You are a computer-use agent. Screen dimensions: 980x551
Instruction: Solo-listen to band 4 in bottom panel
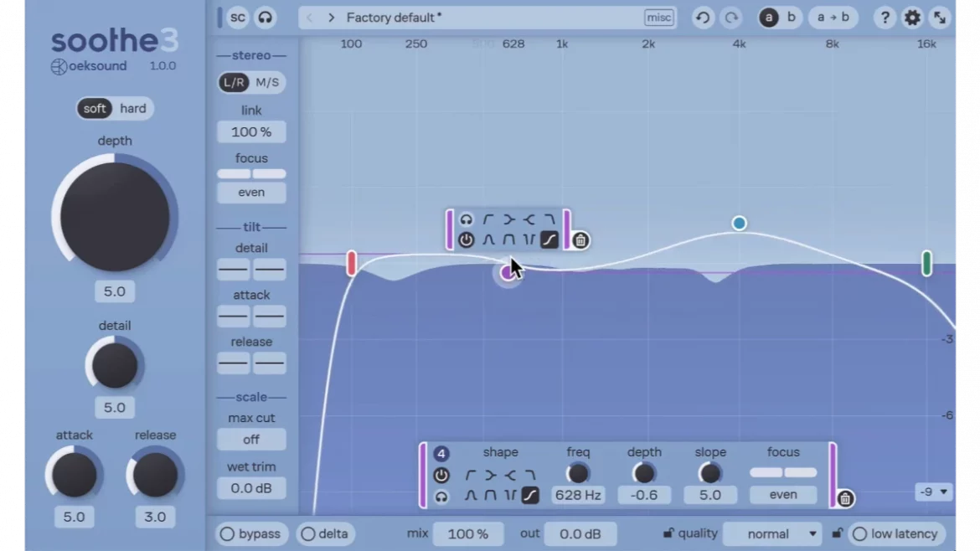441,497
